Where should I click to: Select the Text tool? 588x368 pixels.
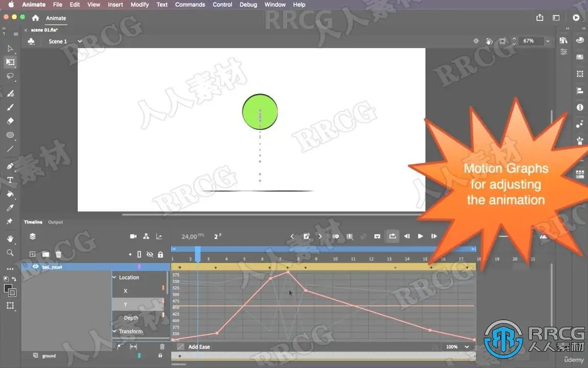point(10,180)
